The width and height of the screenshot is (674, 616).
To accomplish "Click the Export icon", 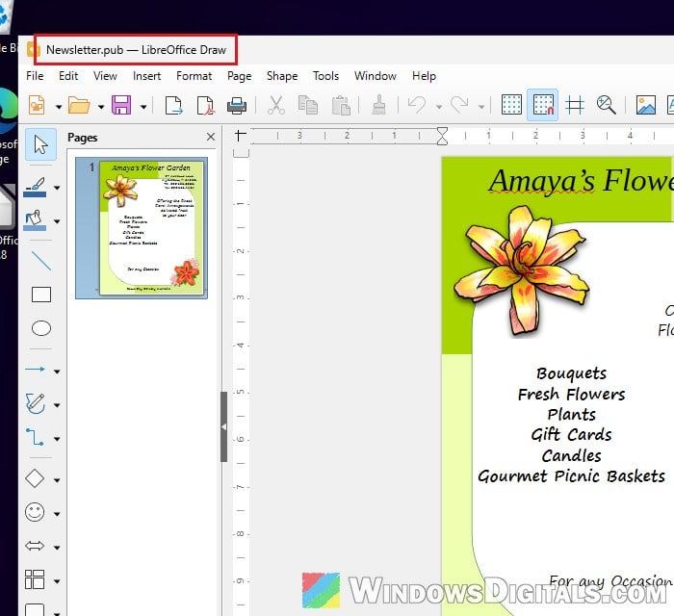I will (x=173, y=105).
